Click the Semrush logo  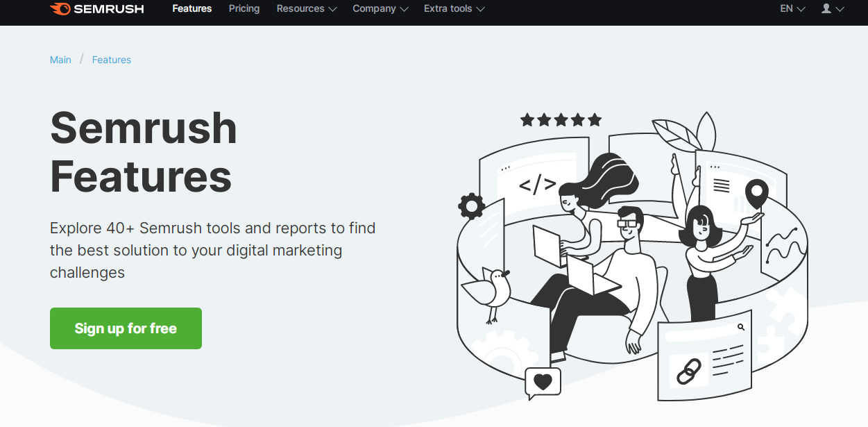pos(97,9)
